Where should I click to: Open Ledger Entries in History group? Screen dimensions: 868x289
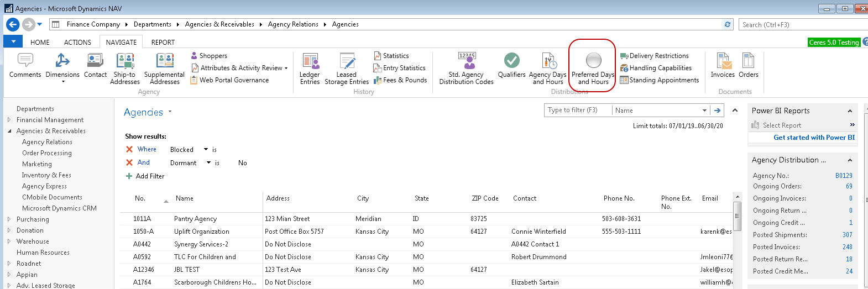tap(310, 61)
